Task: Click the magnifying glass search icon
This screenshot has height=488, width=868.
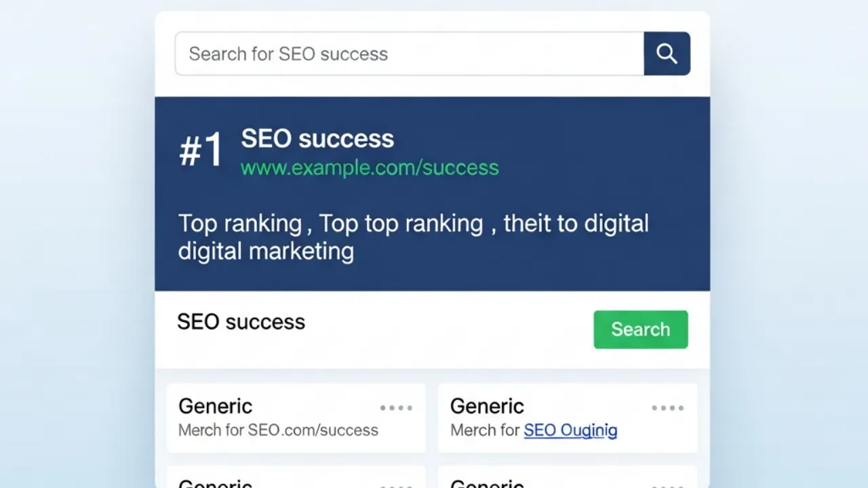Action: click(667, 54)
